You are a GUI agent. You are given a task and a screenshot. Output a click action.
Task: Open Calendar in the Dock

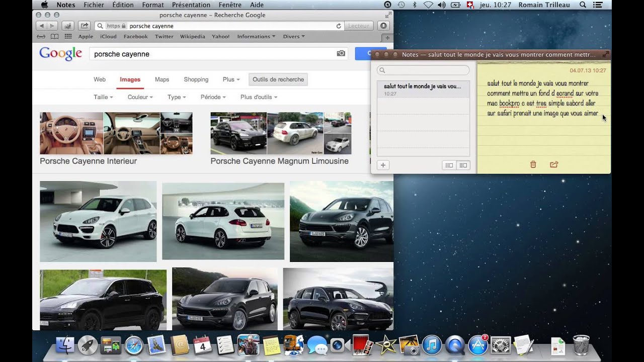coord(202,345)
